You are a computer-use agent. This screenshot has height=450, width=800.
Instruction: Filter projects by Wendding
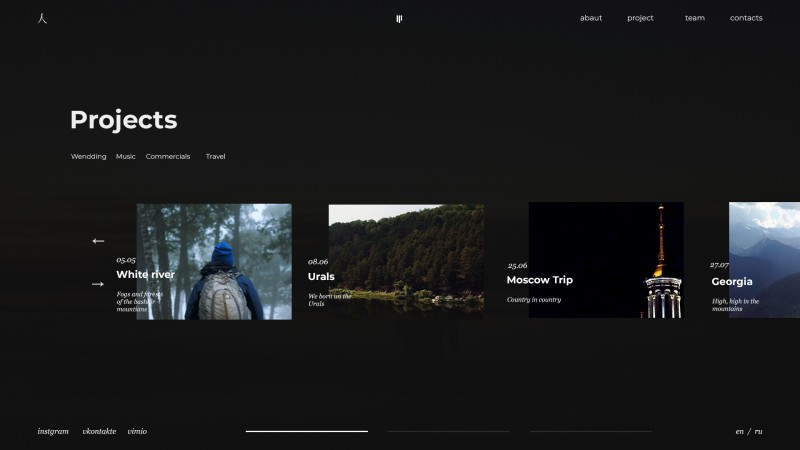coord(89,157)
